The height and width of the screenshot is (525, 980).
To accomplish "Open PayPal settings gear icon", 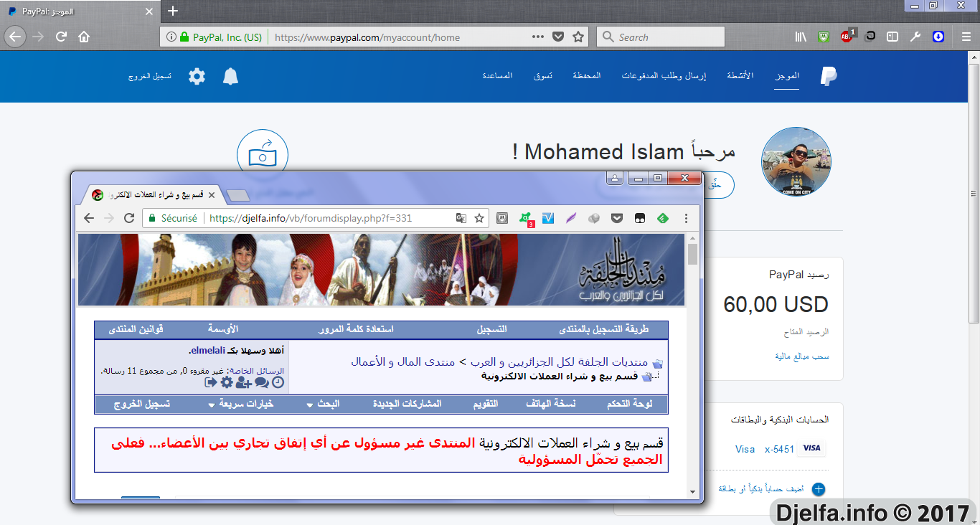I will (x=197, y=76).
